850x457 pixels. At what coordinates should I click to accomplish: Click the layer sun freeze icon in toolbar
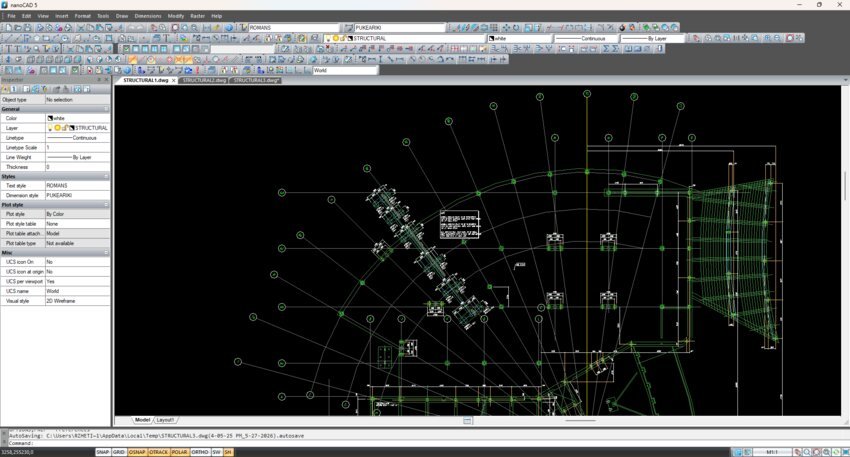click(336, 38)
